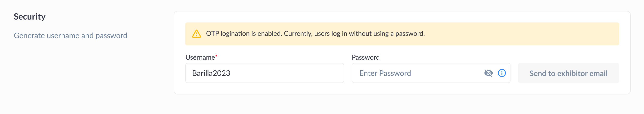Viewport: 644px width, 114px height.
Task: Click Send to exhibitor email button
Action: tap(568, 73)
